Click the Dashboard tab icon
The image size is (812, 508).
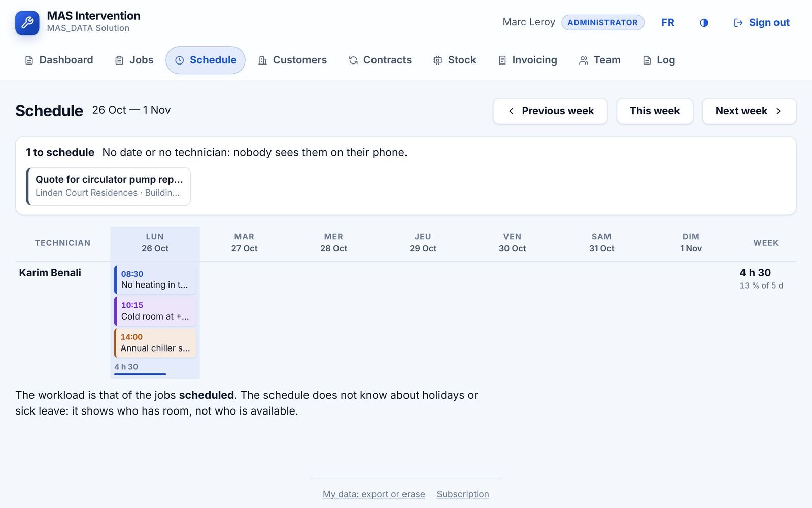pyautogui.click(x=29, y=60)
